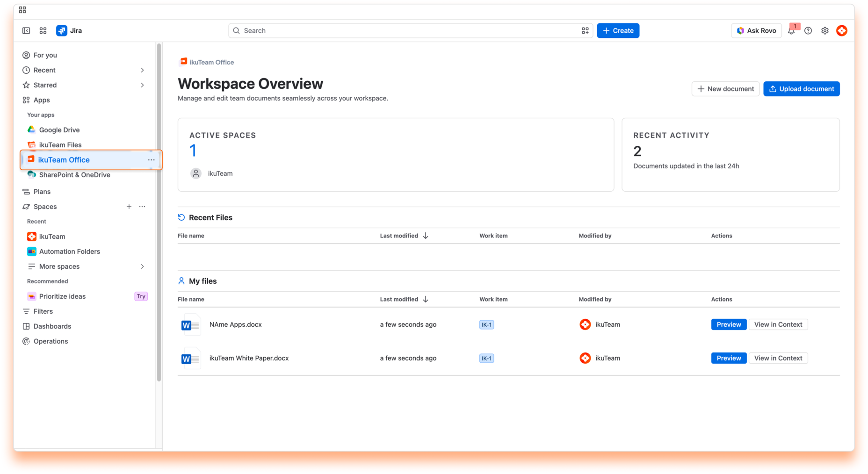
Task: Open Google Drive app
Action: (59, 129)
